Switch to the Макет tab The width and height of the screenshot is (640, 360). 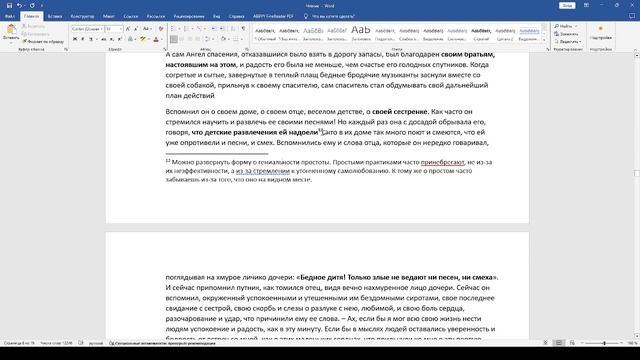point(109,16)
